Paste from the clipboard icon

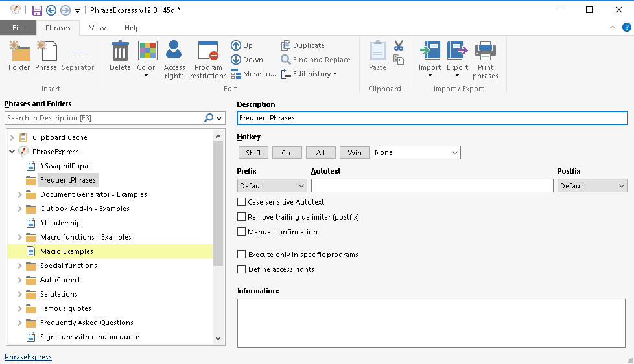click(x=377, y=56)
